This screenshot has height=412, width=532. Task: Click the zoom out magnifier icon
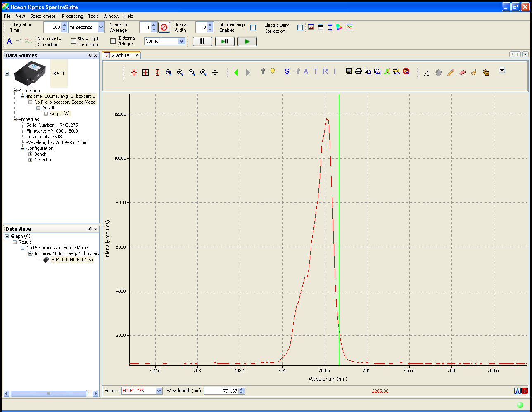pos(192,72)
